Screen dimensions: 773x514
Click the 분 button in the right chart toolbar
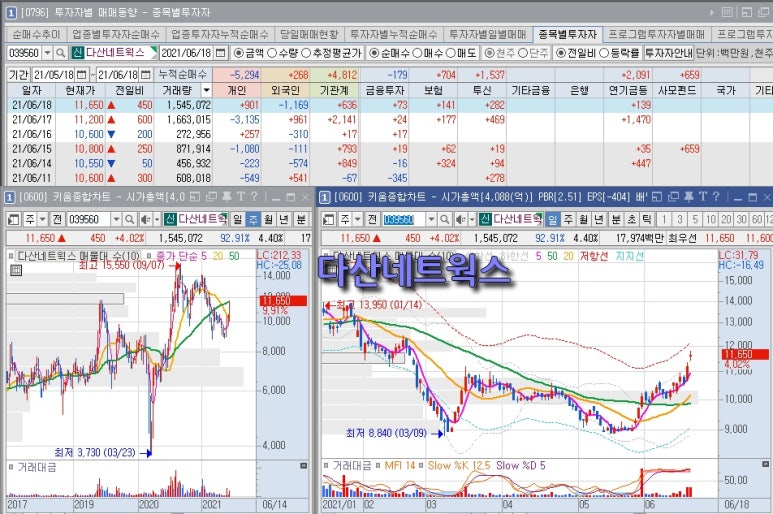(x=616, y=219)
